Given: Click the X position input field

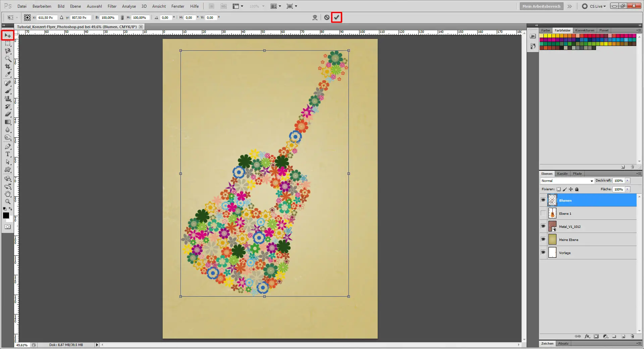Looking at the screenshot, I should [x=46, y=17].
